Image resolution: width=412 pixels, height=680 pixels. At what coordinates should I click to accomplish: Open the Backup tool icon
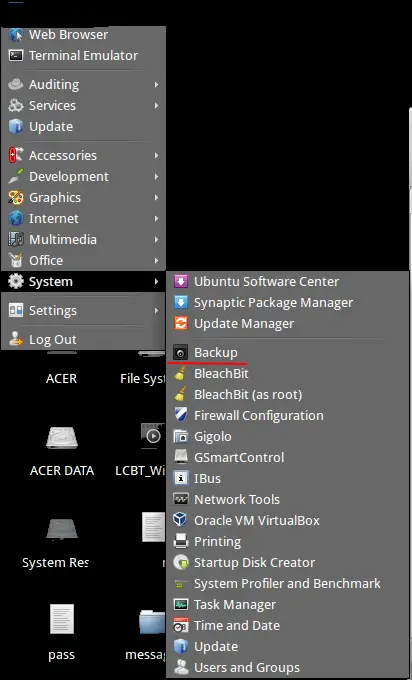[180, 353]
